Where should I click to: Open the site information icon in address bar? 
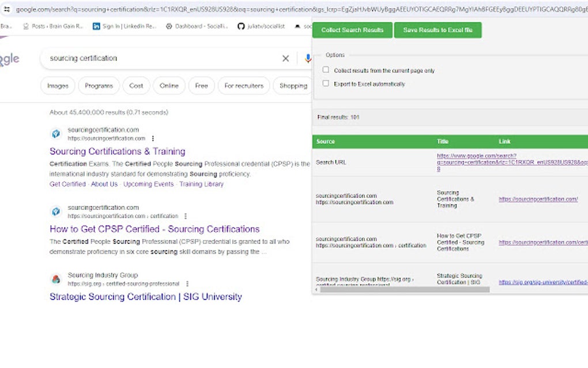tap(7, 9)
